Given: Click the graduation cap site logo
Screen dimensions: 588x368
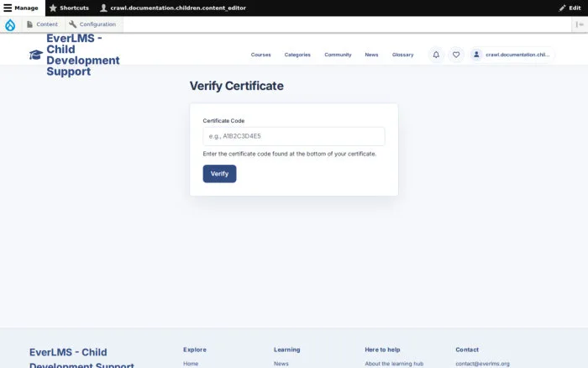Looking at the screenshot, I should [36, 55].
